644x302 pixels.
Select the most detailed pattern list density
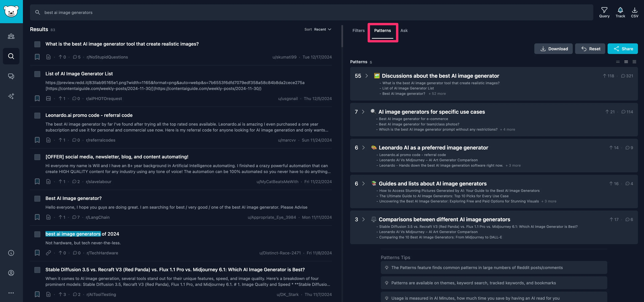[634, 62]
